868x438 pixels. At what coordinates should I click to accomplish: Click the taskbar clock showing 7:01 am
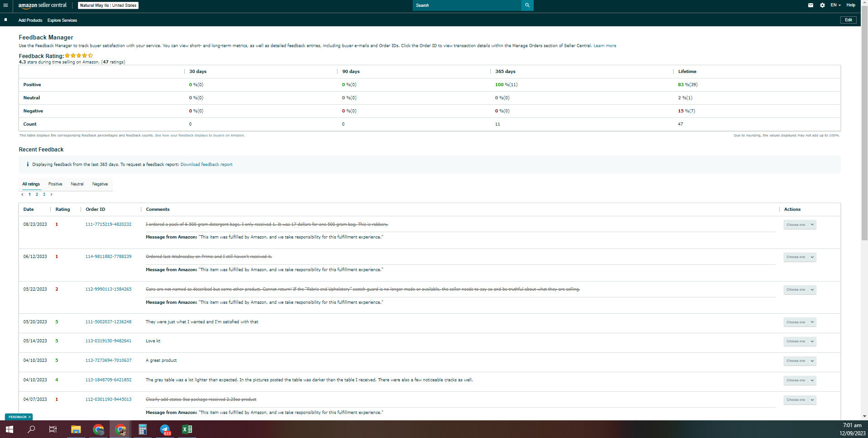click(852, 425)
